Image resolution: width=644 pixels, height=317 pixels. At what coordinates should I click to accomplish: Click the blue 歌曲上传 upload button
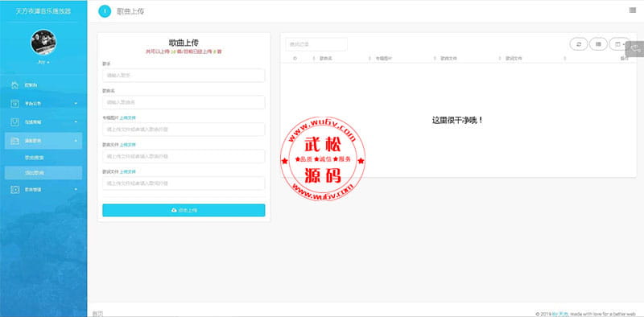[x=184, y=210]
